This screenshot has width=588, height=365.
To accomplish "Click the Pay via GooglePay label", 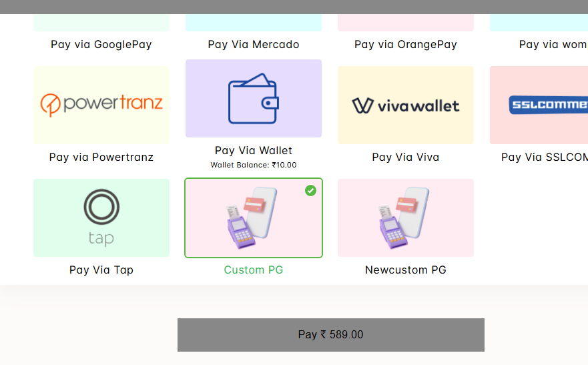I will (x=101, y=45).
